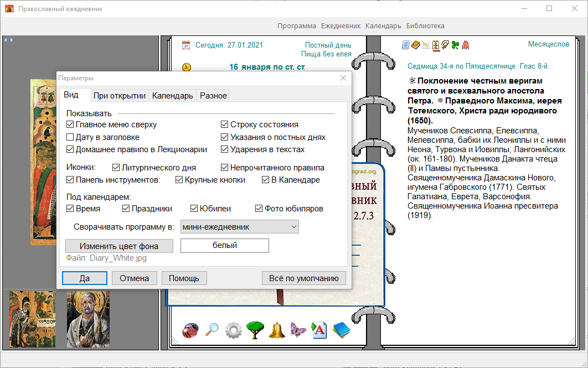Click the butterfly icon in bottom toolbar
Image resolution: width=588 pixels, height=368 pixels.
click(298, 330)
